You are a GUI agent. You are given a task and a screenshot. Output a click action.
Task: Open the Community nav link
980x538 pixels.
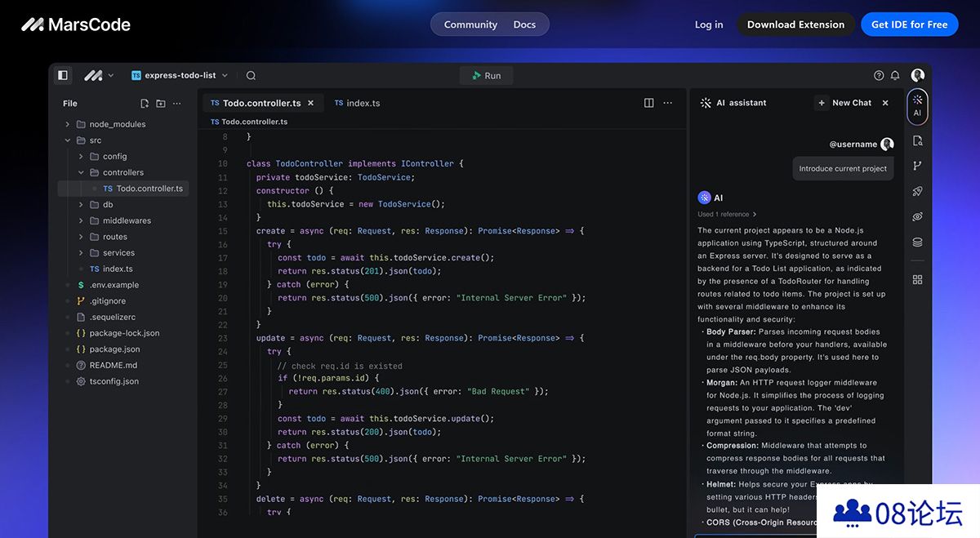click(470, 24)
